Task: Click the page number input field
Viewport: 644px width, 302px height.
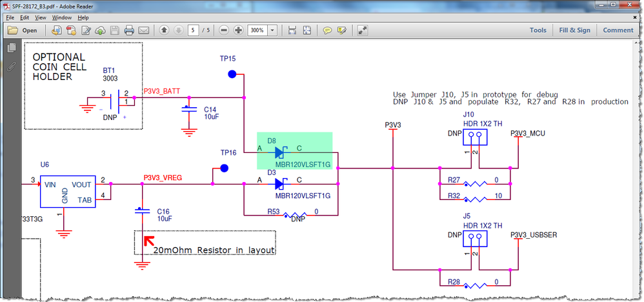Action: pos(193,30)
